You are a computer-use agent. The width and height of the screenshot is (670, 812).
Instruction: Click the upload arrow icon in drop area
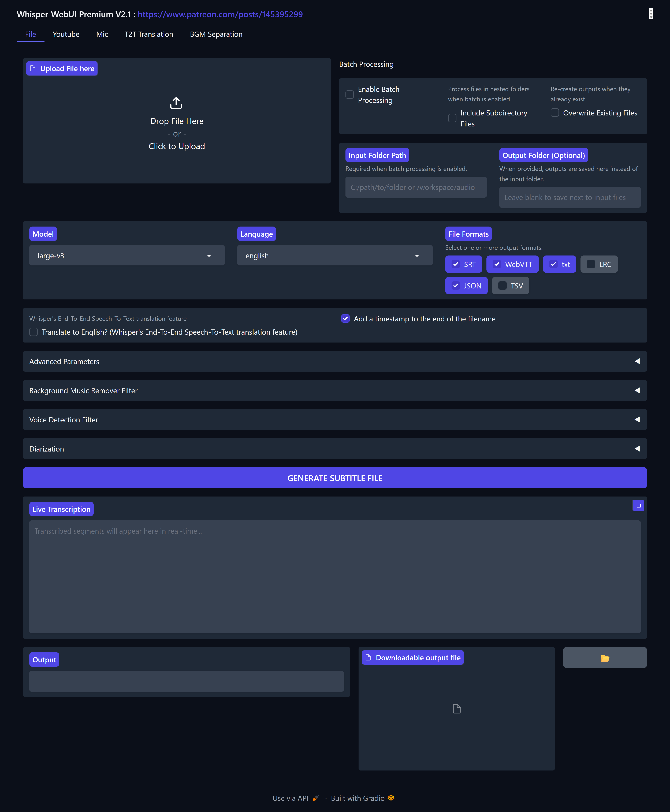click(x=176, y=103)
